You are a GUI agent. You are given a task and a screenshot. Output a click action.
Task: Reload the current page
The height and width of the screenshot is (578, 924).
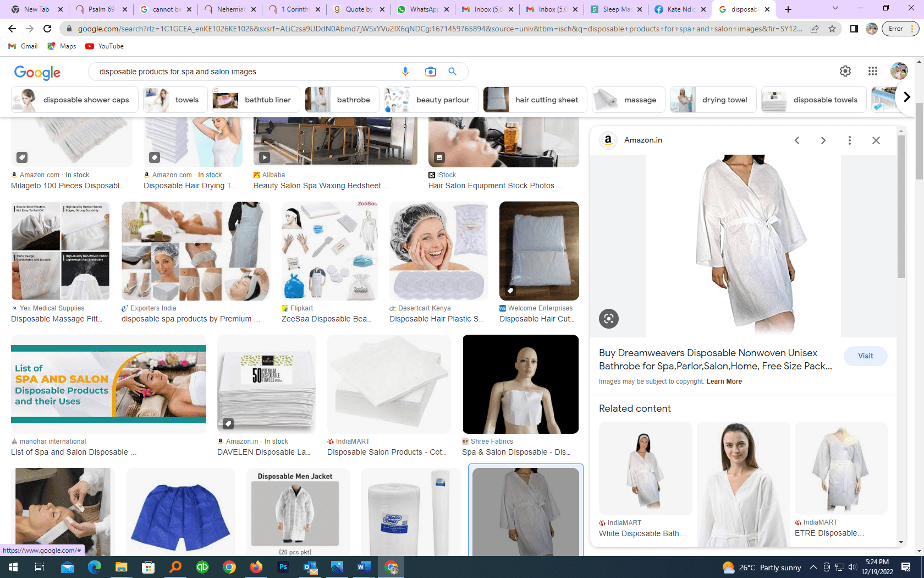pyautogui.click(x=47, y=29)
